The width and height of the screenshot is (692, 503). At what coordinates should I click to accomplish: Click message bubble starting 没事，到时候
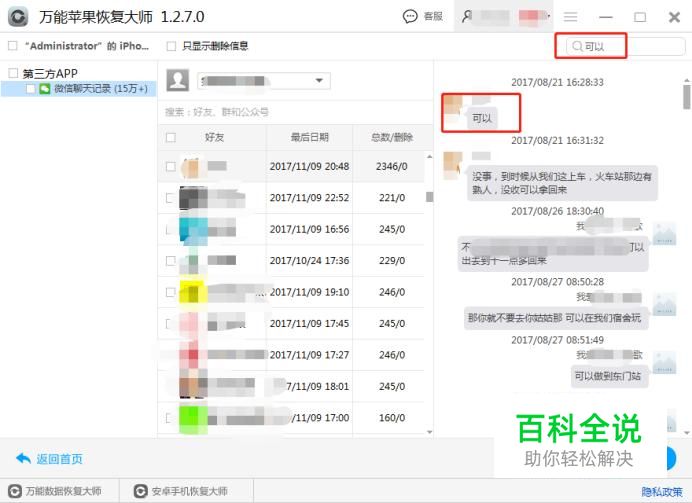click(x=562, y=183)
